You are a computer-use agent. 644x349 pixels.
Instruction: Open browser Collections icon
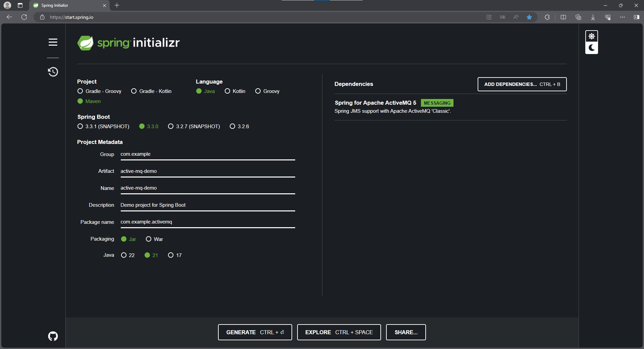click(x=578, y=17)
